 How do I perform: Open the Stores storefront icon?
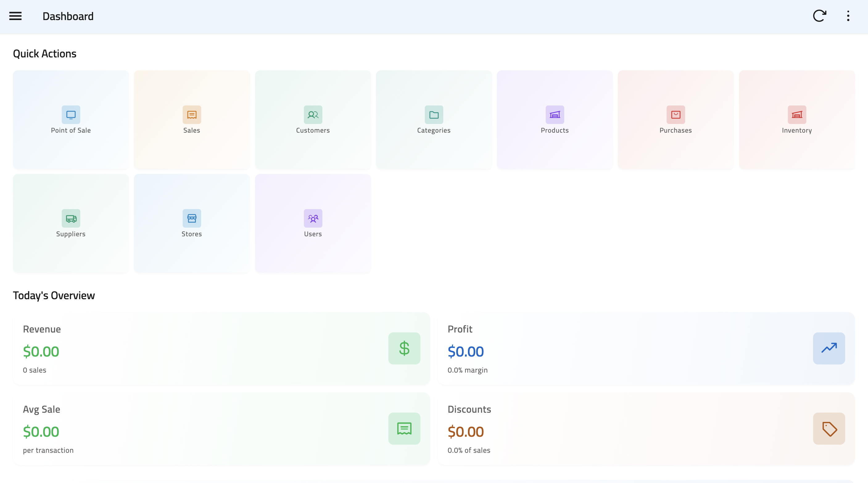(x=192, y=218)
